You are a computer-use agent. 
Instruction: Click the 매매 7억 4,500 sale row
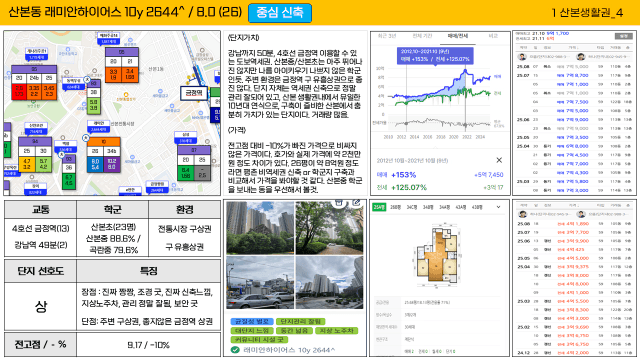574,155
